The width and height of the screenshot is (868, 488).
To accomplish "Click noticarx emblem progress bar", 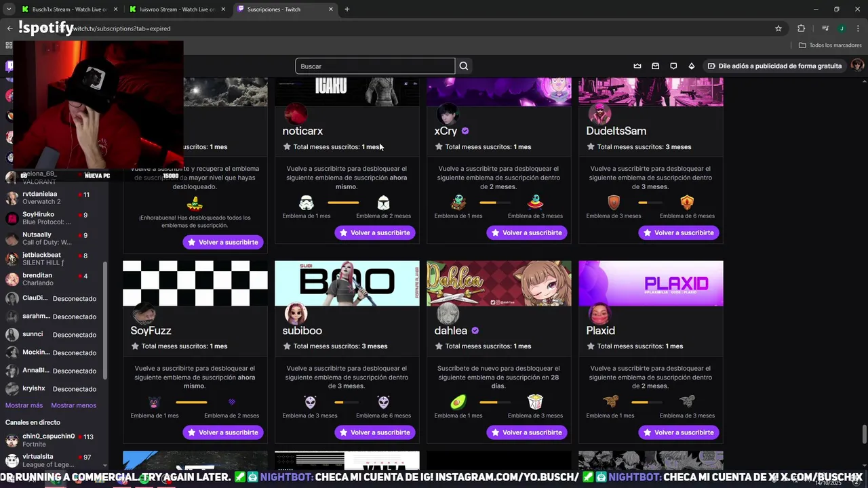I will coord(343,202).
